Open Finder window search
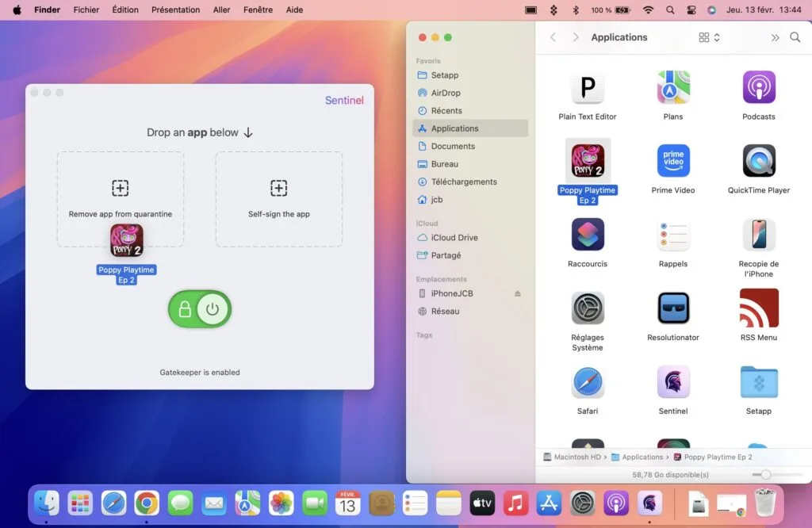This screenshot has width=812, height=528. click(x=795, y=37)
